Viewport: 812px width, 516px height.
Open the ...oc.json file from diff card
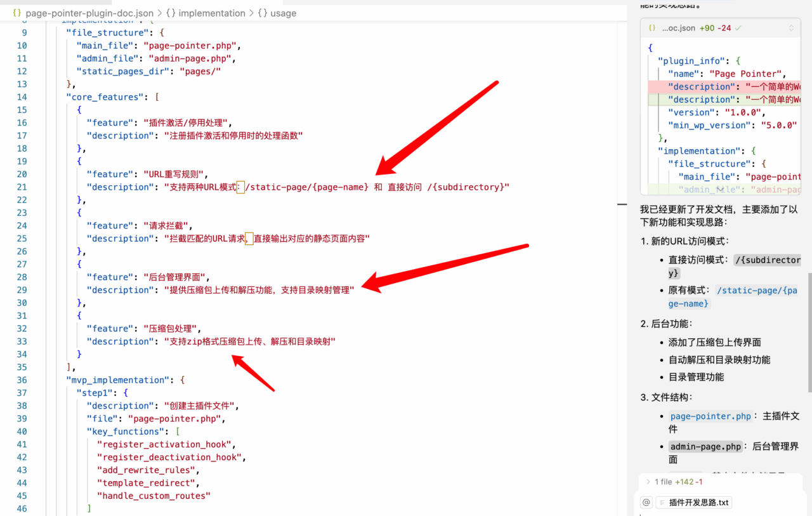(x=678, y=29)
